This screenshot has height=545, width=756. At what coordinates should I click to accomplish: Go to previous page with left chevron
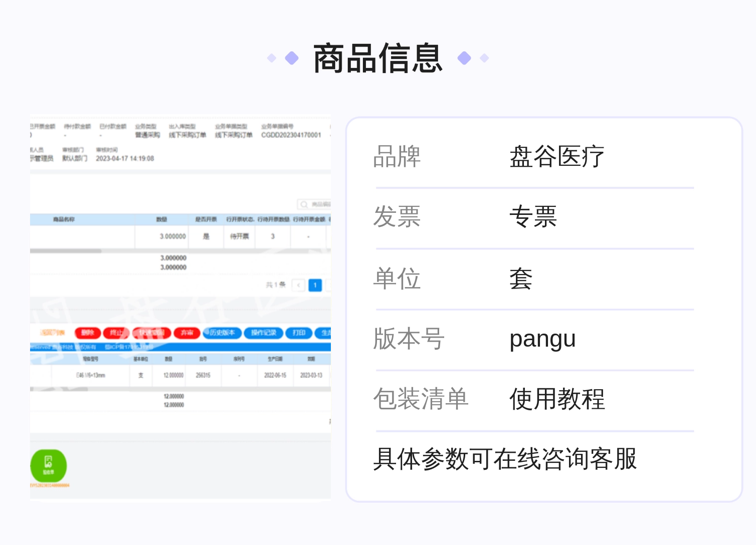click(x=298, y=285)
